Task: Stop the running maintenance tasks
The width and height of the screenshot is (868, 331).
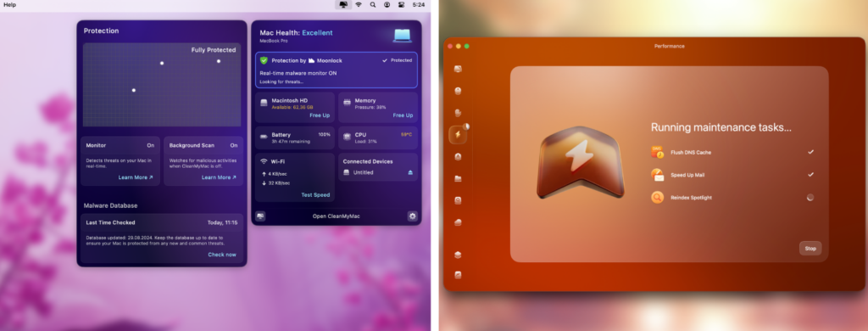Action: point(810,249)
